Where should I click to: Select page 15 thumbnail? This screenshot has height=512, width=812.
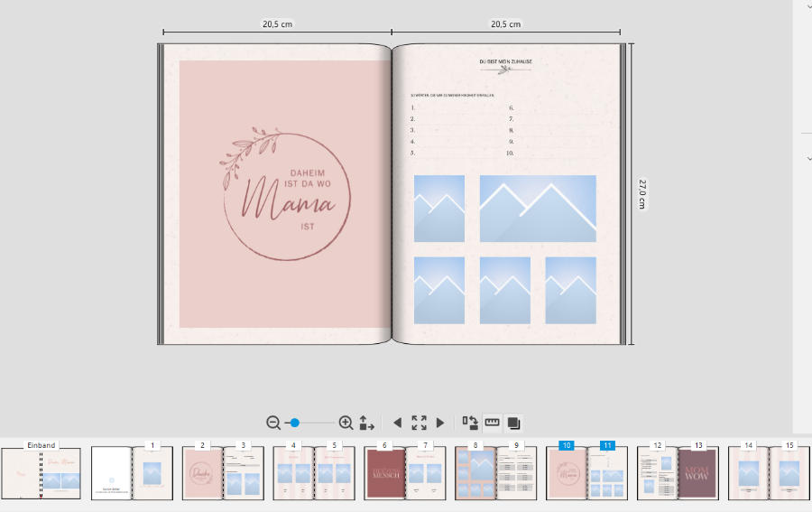789,474
